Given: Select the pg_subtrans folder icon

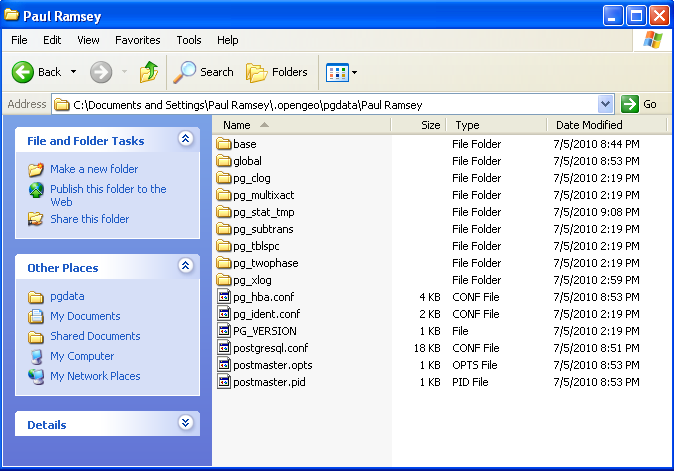Looking at the screenshot, I should point(224,229).
